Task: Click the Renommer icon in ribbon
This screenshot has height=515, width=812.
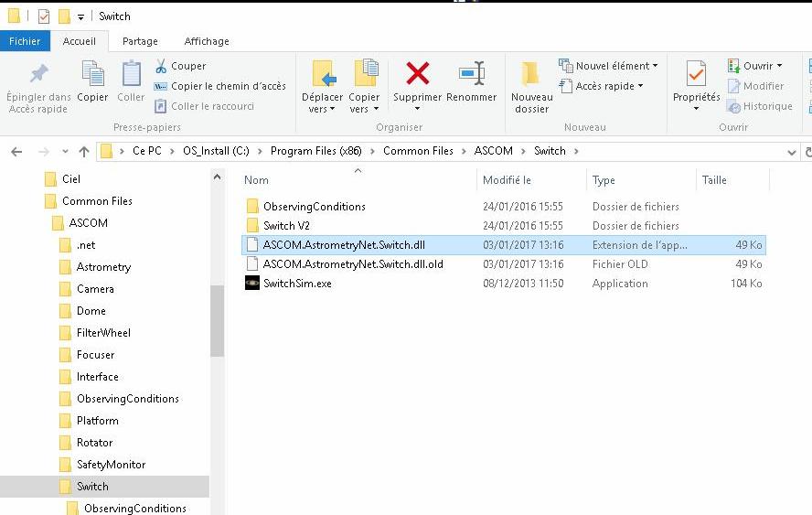Action: tap(472, 73)
